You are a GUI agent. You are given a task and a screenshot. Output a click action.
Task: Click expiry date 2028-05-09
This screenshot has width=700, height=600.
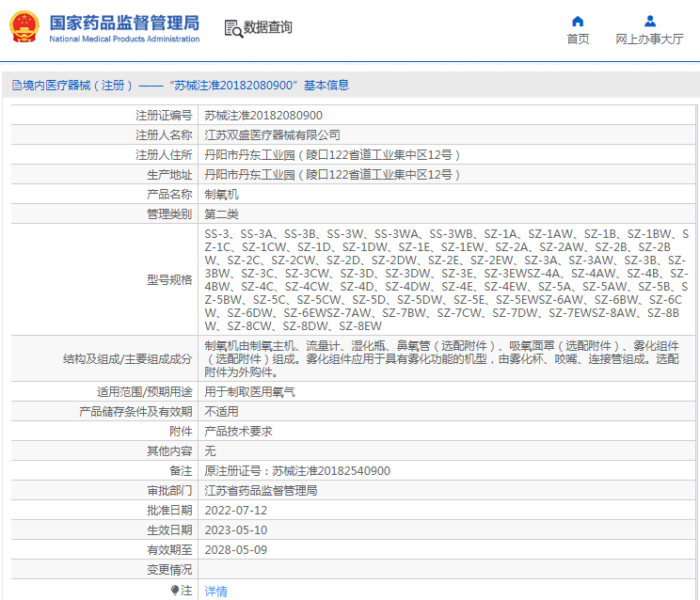pyautogui.click(x=236, y=550)
